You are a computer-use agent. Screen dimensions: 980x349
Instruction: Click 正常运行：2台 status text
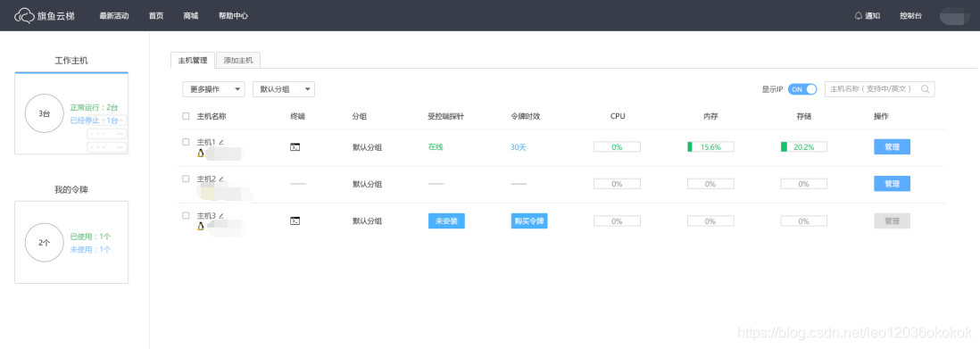click(x=94, y=108)
